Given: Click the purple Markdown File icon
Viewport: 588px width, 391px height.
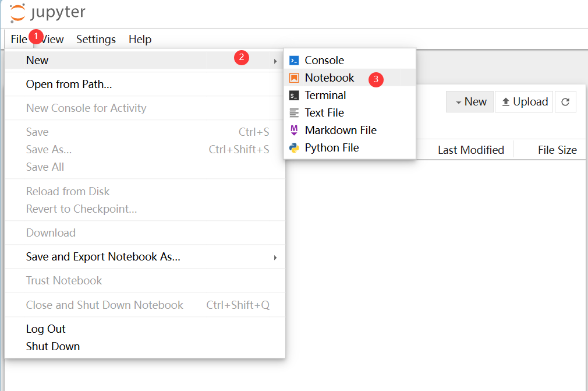Looking at the screenshot, I should [x=295, y=130].
